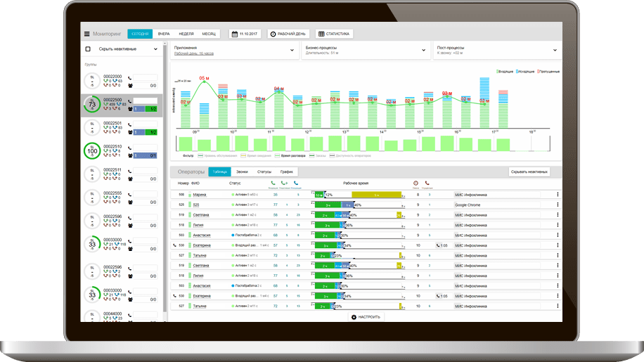Image resolution: width=644 pixels, height=362 pixels.
Task: Click the blue phone column icon
Action: click(296, 183)
